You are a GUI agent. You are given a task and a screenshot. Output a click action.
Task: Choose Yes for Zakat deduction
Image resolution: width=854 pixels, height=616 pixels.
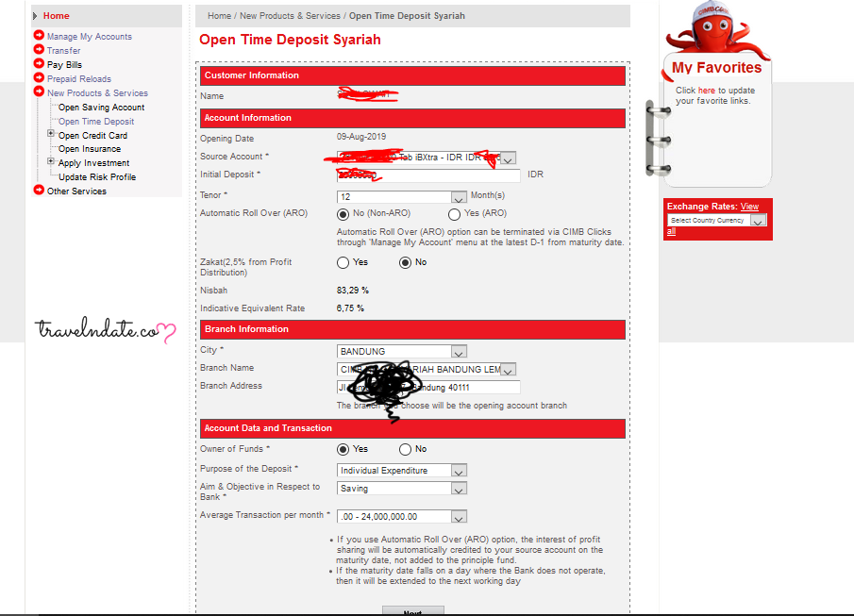(343, 263)
